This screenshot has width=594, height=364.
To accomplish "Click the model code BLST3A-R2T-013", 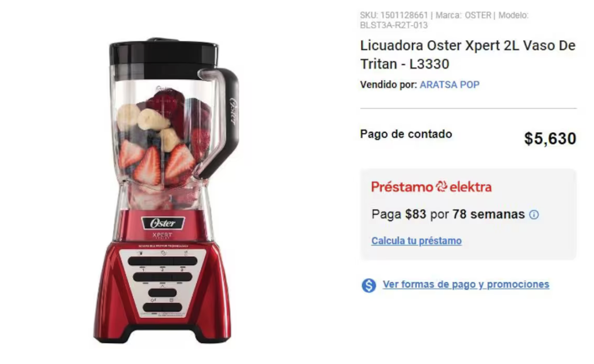I will (394, 26).
